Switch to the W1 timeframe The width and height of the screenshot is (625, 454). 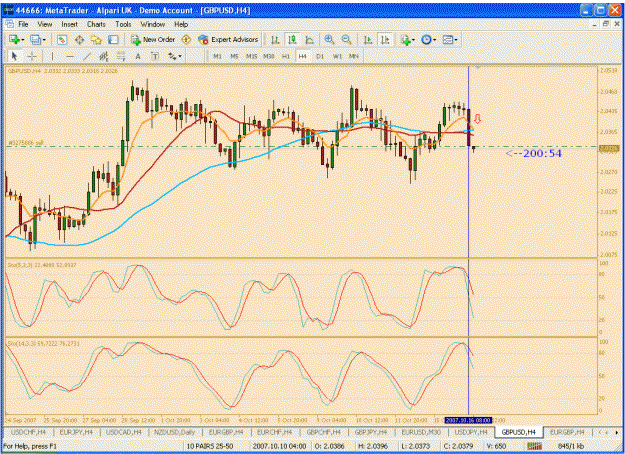[337, 56]
